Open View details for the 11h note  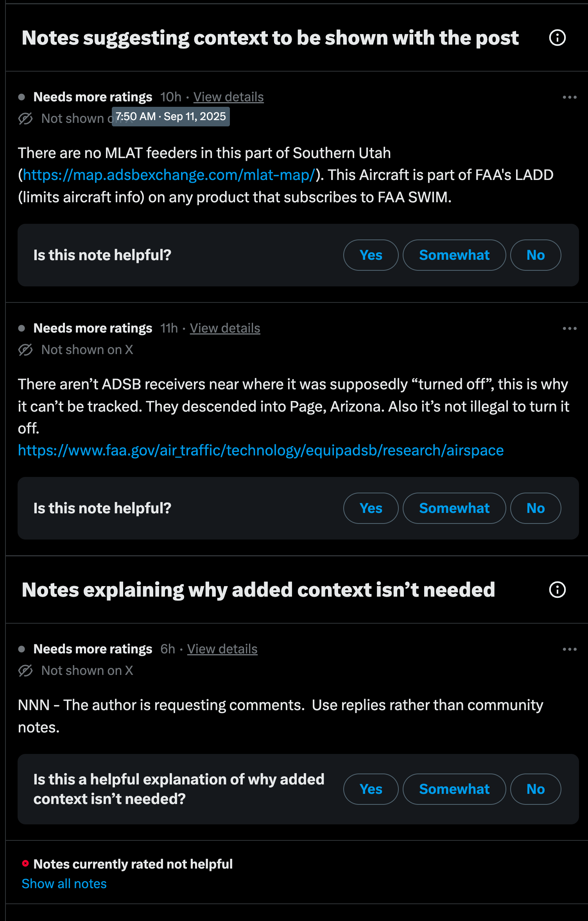(225, 328)
